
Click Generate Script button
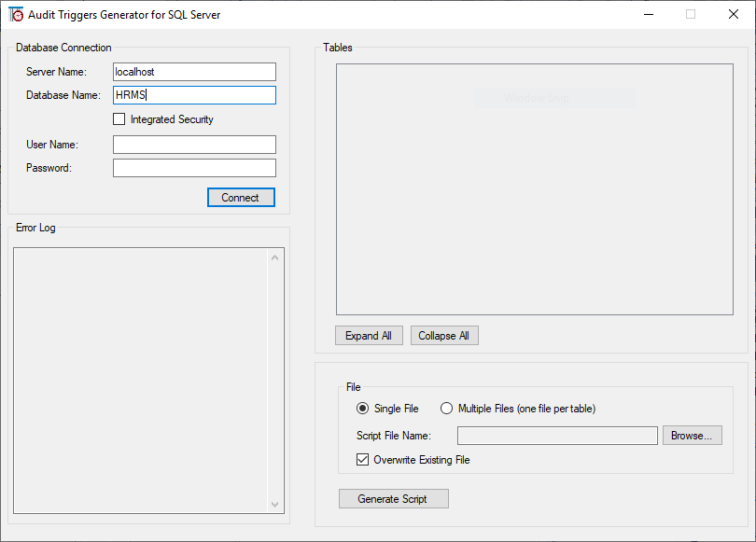pyautogui.click(x=393, y=499)
